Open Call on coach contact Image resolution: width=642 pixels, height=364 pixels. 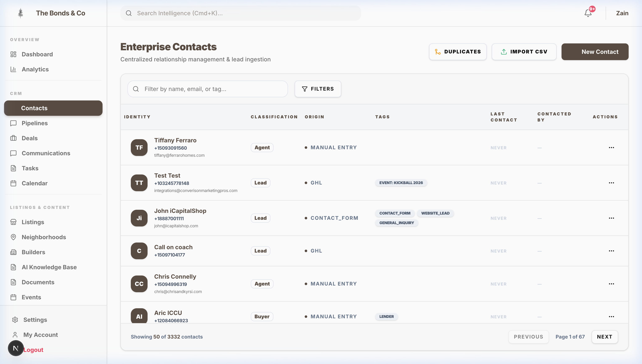click(173, 247)
